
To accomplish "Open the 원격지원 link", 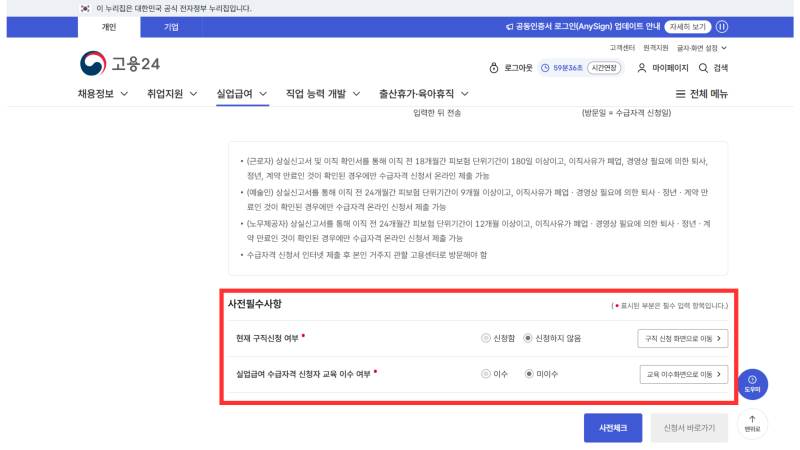I will click(656, 48).
